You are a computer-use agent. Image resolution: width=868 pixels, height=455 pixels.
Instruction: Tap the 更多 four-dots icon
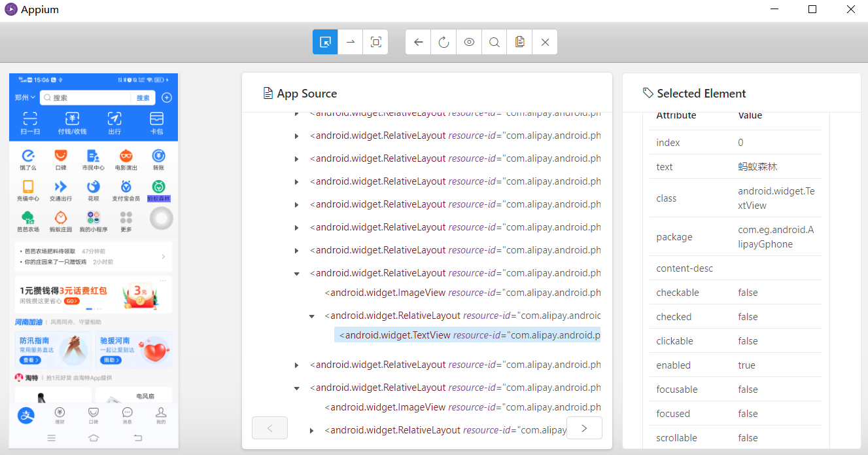[x=126, y=217]
